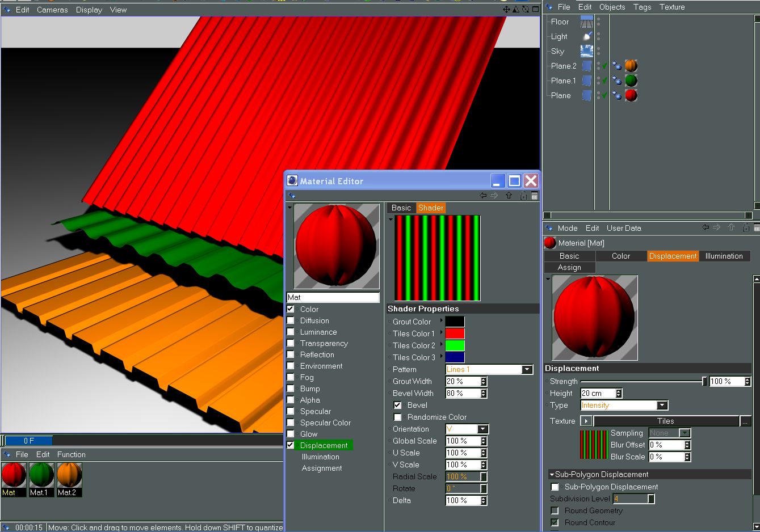This screenshot has width=760, height=532.
Task: Click the Mat name field in Material Editor
Action: point(333,297)
